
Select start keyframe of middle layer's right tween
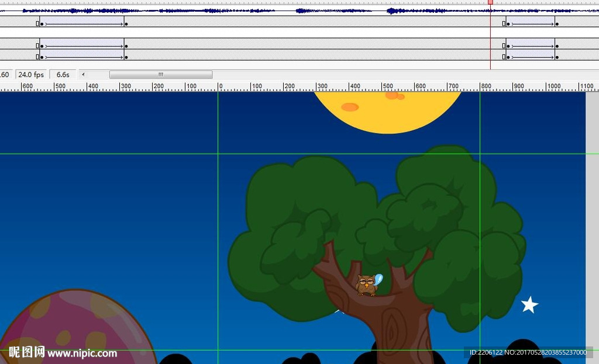(x=508, y=46)
